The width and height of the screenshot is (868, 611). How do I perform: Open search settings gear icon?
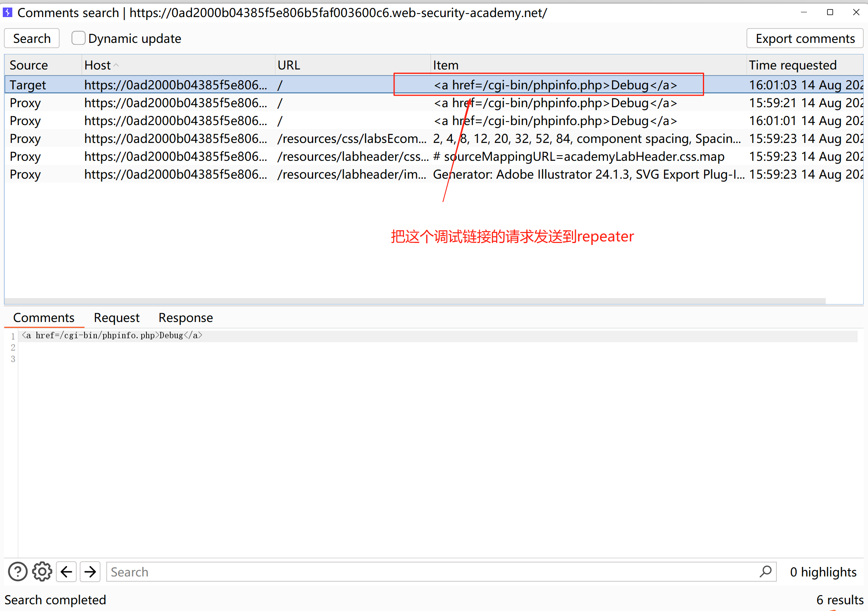coord(42,572)
